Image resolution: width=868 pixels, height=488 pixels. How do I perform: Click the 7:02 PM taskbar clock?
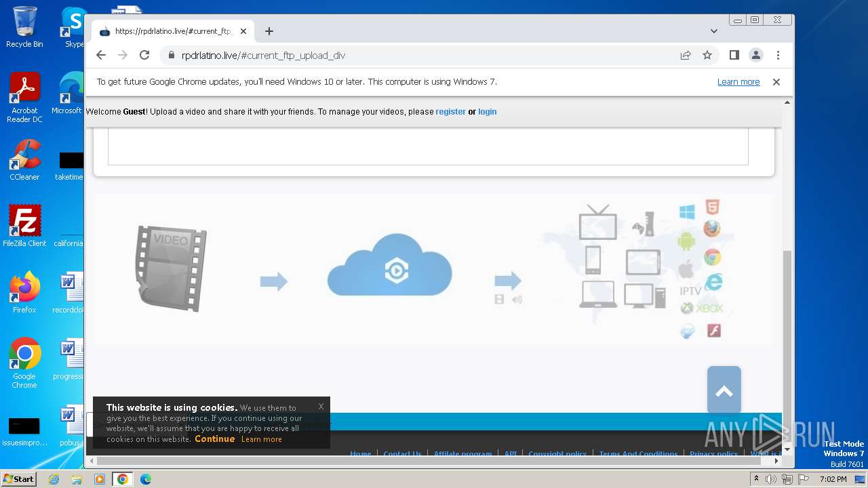833,479
